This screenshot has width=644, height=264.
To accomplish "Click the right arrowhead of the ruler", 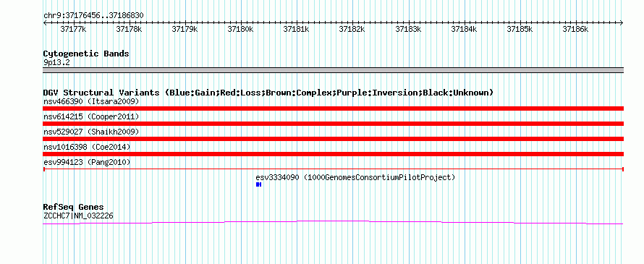I will click(x=622, y=22).
